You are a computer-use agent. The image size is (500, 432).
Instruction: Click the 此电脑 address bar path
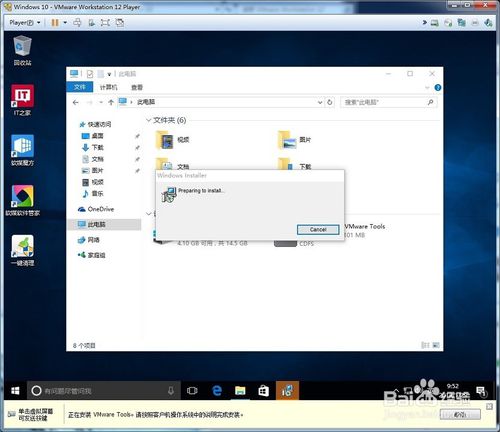(x=146, y=102)
